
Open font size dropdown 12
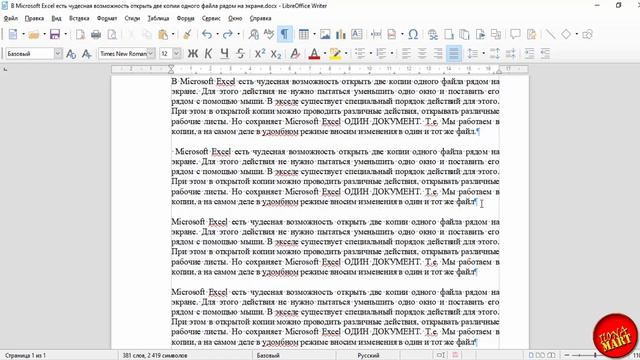[x=176, y=53]
